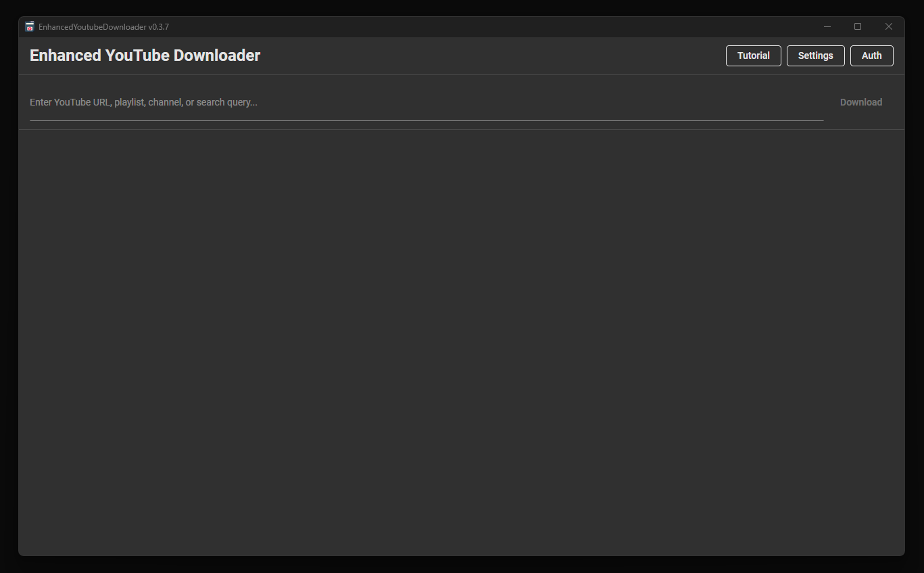Open the Settings panel
The height and width of the screenshot is (573, 924).
[x=815, y=56]
